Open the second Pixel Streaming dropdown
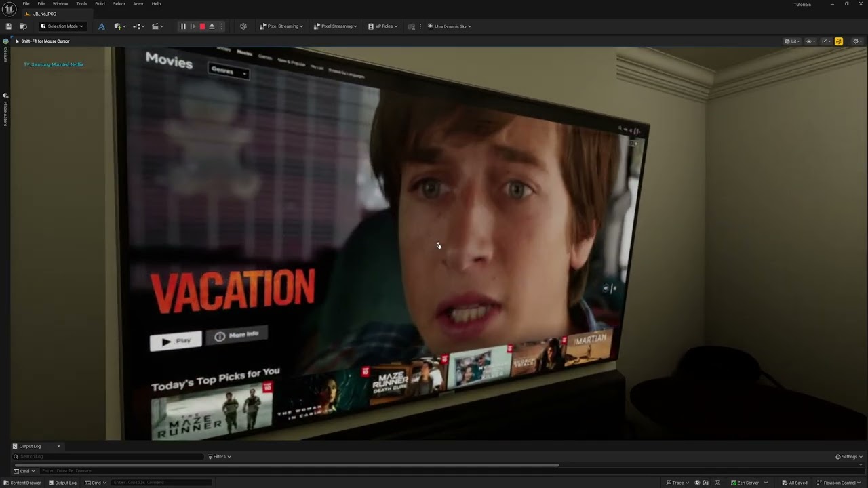 (335, 26)
